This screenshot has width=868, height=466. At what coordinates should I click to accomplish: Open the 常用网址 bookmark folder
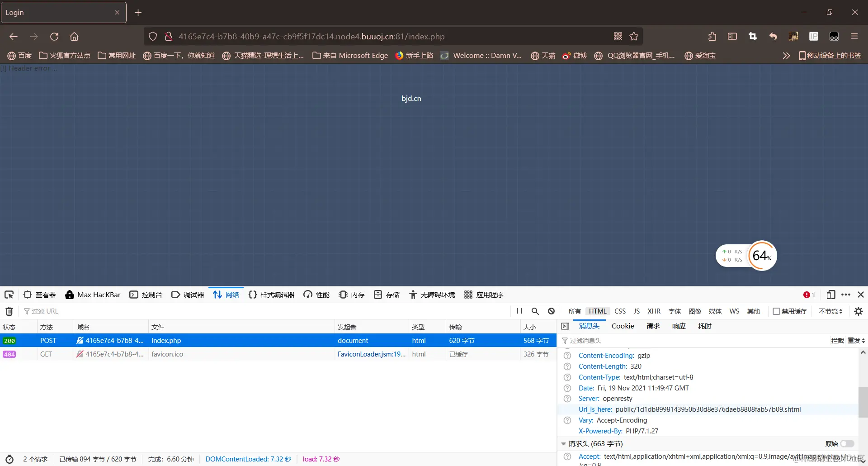117,56
